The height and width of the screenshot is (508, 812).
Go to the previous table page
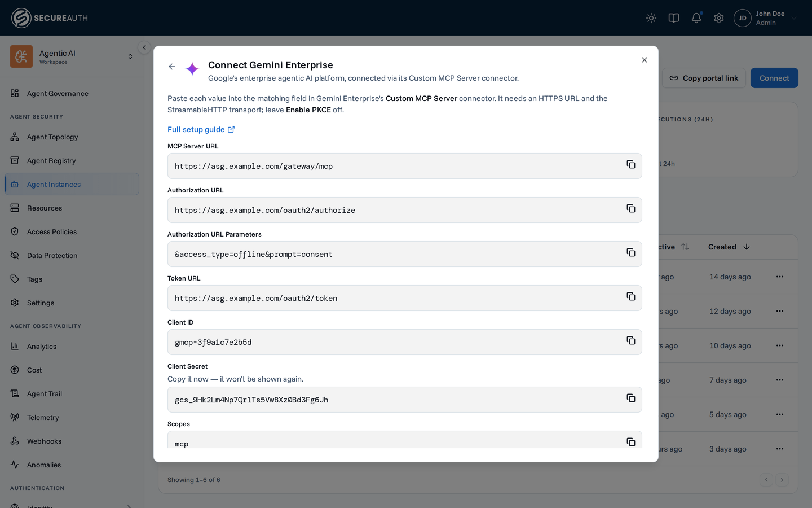click(x=766, y=480)
